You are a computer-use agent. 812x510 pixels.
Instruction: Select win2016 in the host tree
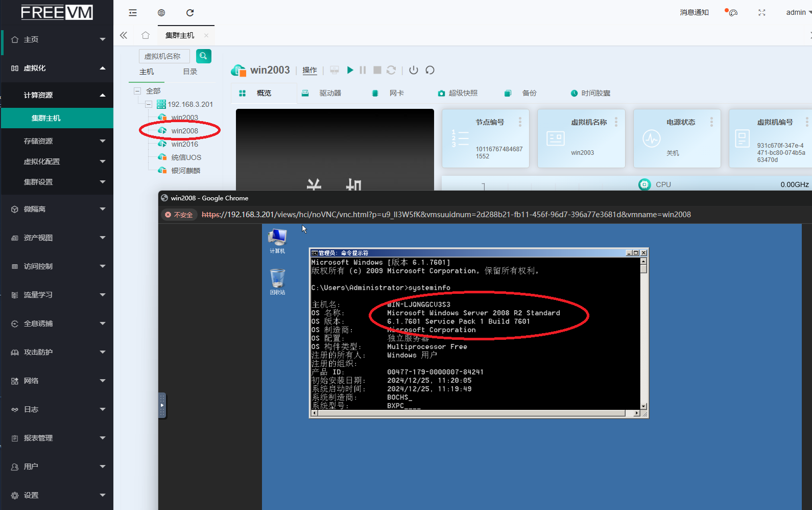point(184,144)
